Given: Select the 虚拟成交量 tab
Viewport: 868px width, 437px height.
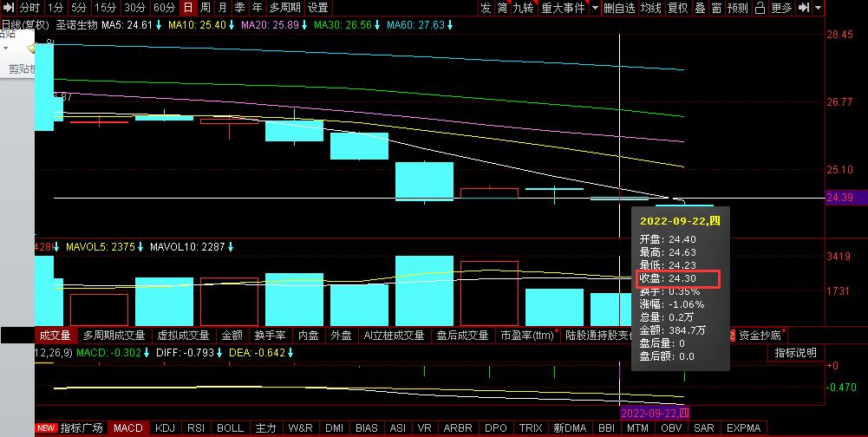Looking at the screenshot, I should (183, 335).
